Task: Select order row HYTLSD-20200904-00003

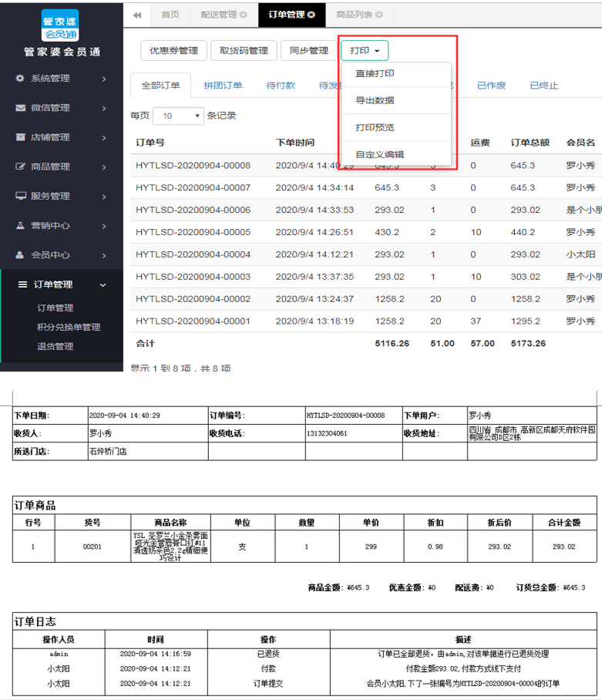Action: click(x=366, y=278)
